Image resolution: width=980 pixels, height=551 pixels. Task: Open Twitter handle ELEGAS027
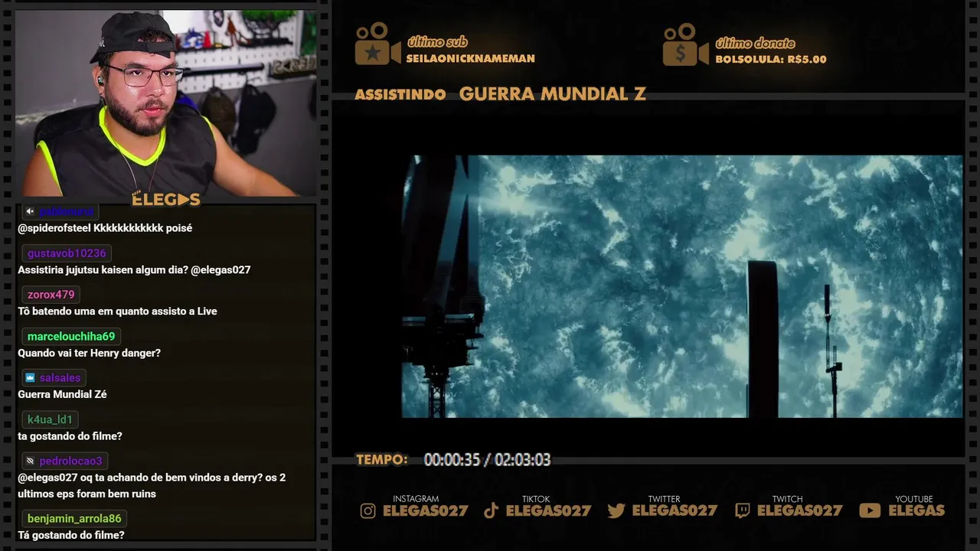[675, 510]
